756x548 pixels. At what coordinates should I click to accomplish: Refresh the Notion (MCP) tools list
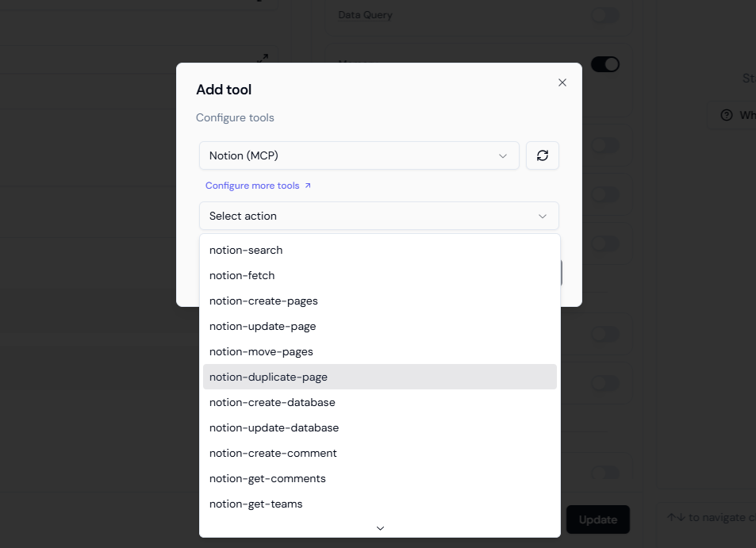[x=542, y=155]
